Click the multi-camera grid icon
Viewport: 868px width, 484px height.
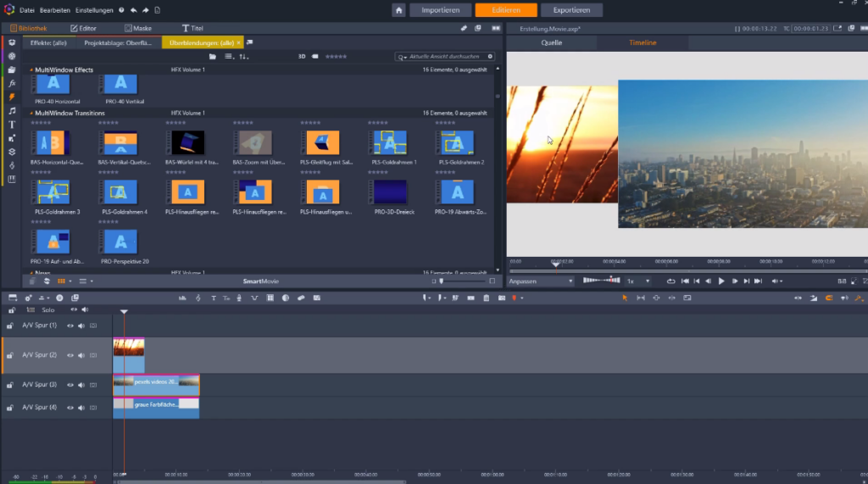pyautogui.click(x=270, y=298)
